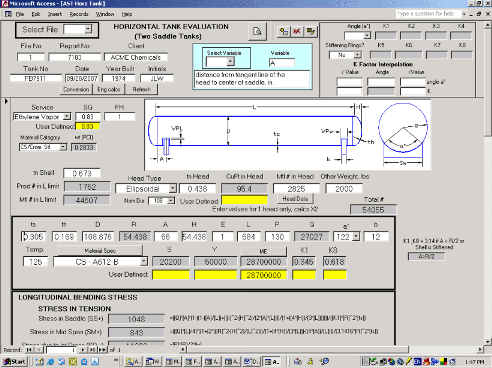Click the Conversion button
Image resolution: width=492 pixels, height=368 pixels.
tap(76, 89)
